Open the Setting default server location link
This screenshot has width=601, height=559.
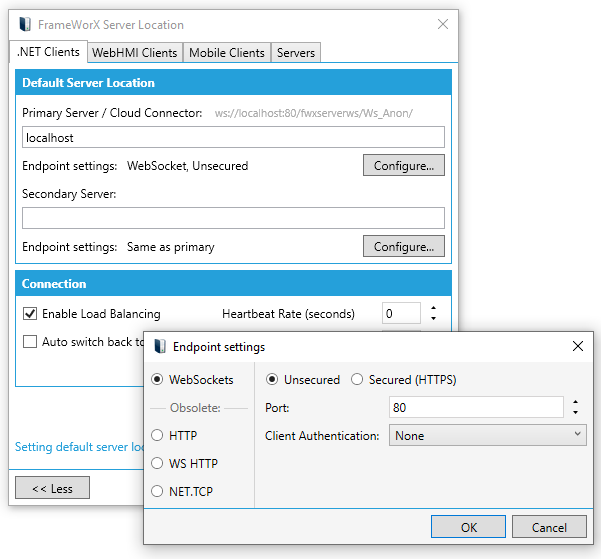[79, 447]
